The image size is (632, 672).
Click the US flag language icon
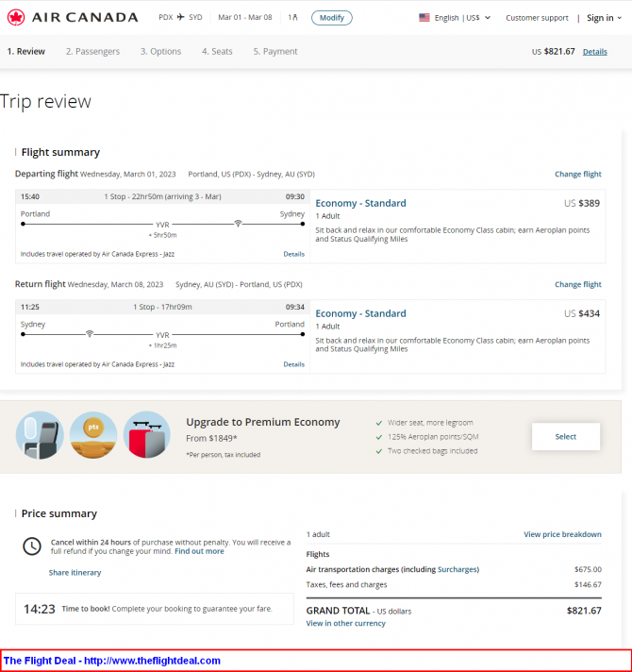point(424,18)
